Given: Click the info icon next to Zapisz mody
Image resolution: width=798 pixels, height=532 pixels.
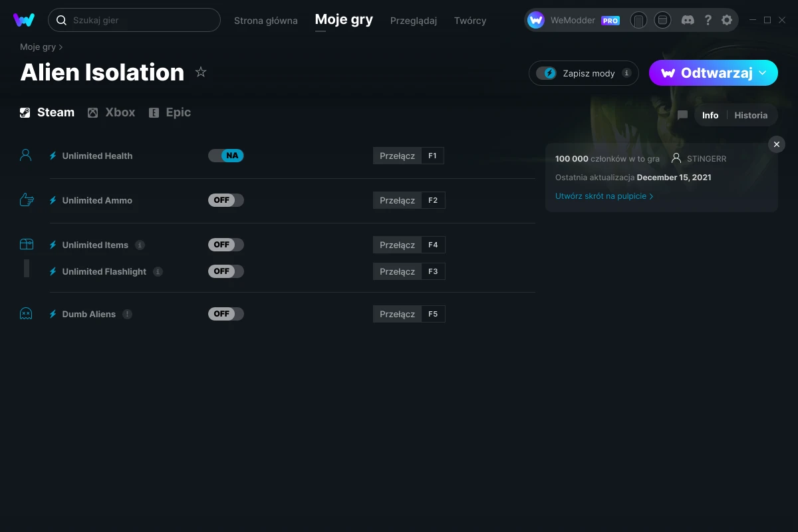Looking at the screenshot, I should 626,73.
